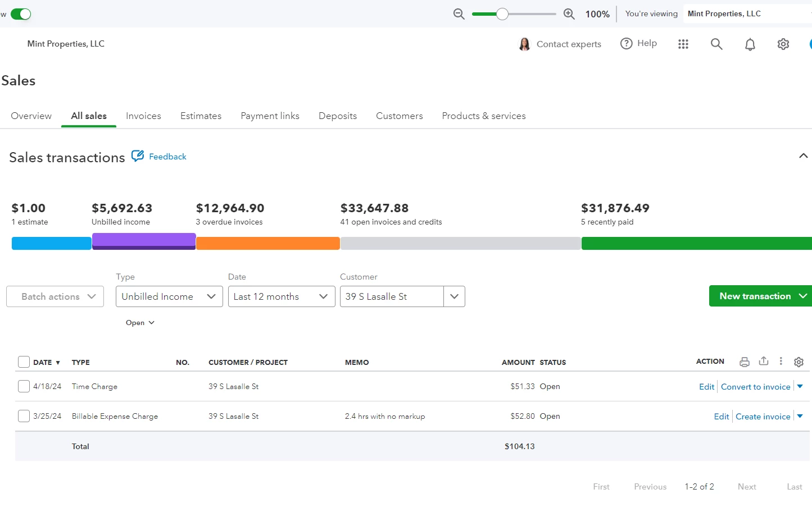812x512 pixels.
Task: Open the settings gear in header
Action: point(783,44)
